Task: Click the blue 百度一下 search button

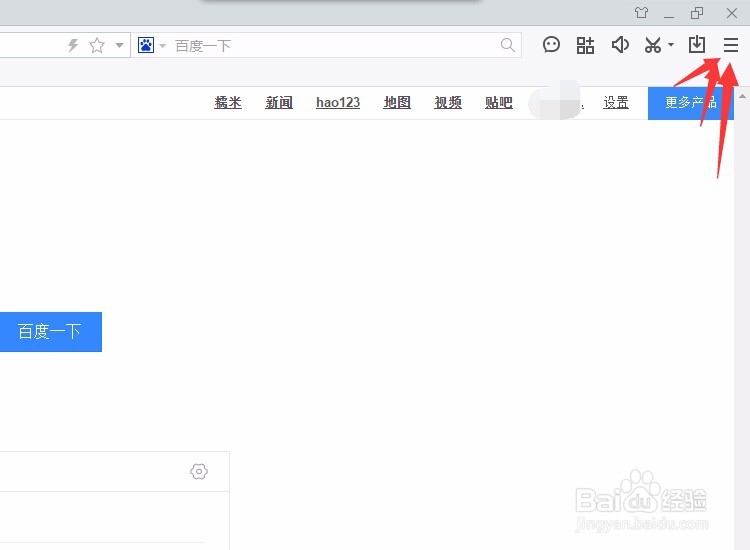Action: [50, 332]
